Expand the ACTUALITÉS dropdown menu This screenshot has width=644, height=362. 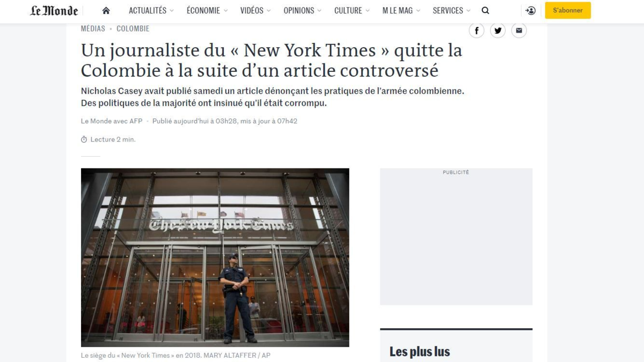tap(151, 10)
